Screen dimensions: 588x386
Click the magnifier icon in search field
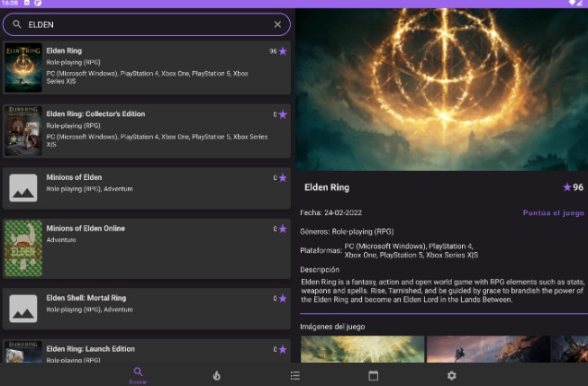(17, 24)
